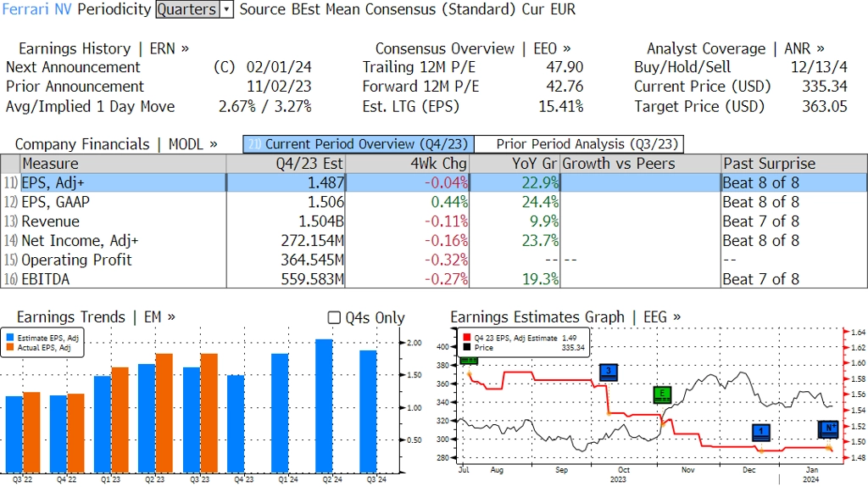This screenshot has height=487, width=868.
Task: Open Earnings Trends EM link
Action: [97, 317]
